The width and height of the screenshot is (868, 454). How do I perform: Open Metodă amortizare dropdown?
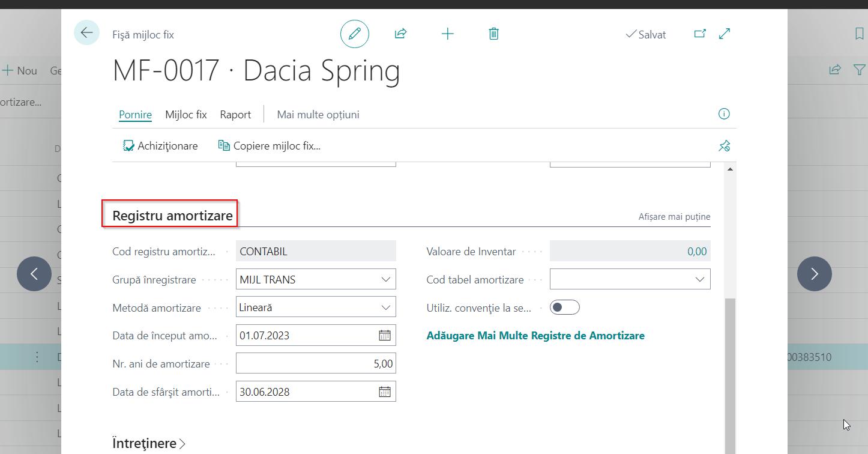coord(385,307)
